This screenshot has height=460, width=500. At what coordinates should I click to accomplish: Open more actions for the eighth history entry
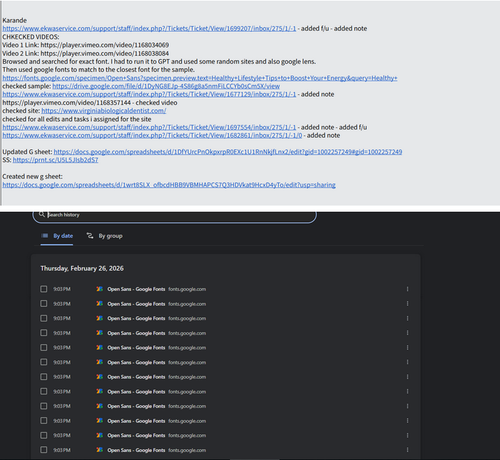[407, 392]
